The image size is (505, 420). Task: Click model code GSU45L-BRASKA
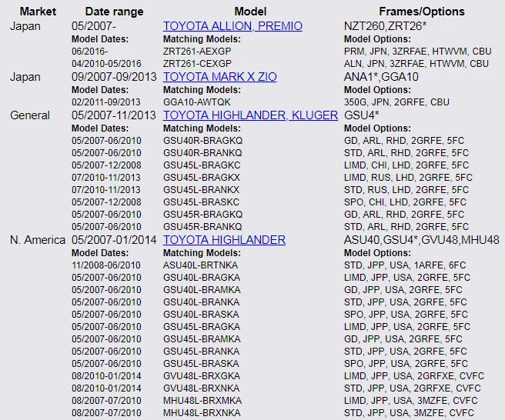(201, 363)
